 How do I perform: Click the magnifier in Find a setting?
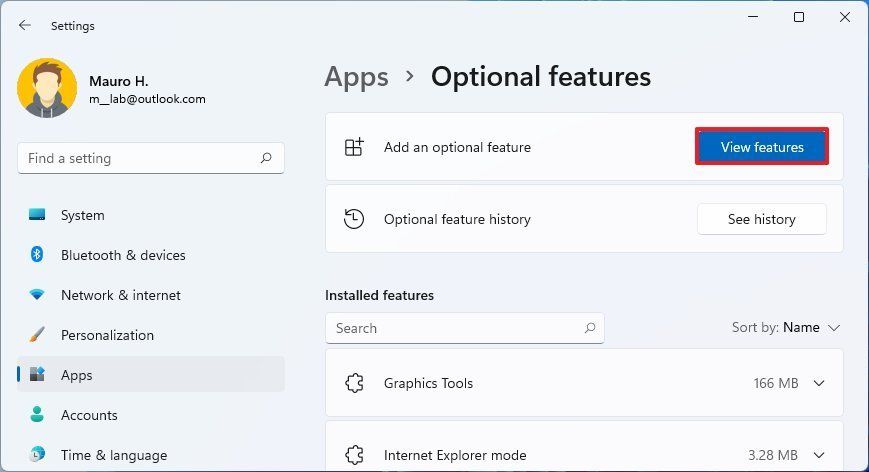[x=266, y=158]
